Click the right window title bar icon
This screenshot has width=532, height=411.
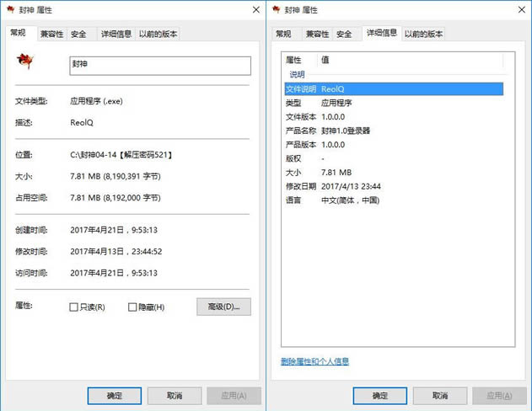click(x=276, y=10)
